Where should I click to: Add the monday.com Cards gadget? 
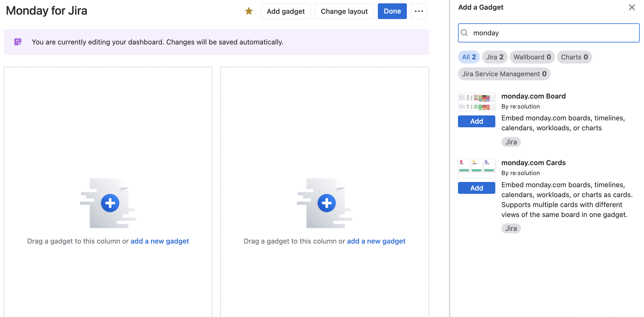point(477,188)
